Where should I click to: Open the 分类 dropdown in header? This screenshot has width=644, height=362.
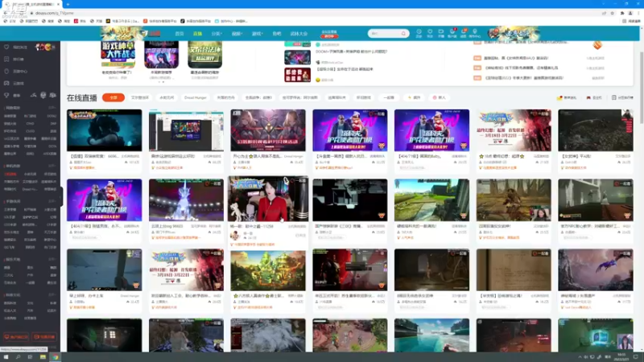217,34
